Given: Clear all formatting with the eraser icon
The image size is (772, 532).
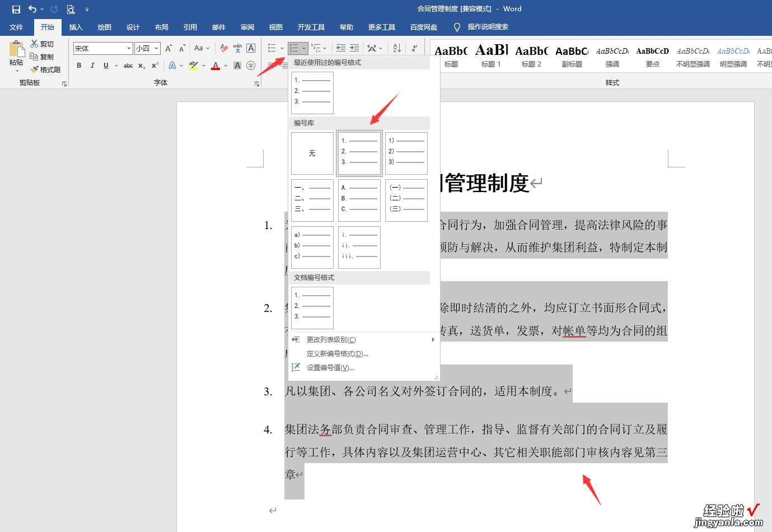Looking at the screenshot, I should pos(224,48).
